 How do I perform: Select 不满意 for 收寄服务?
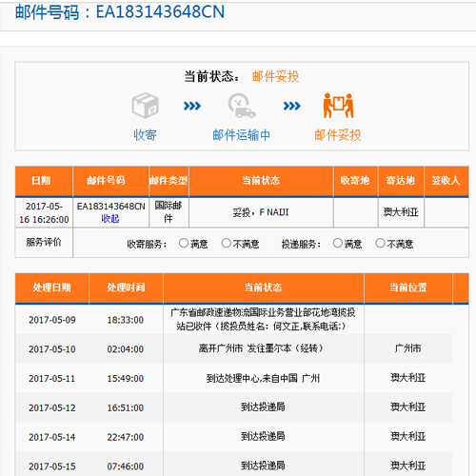(226, 244)
